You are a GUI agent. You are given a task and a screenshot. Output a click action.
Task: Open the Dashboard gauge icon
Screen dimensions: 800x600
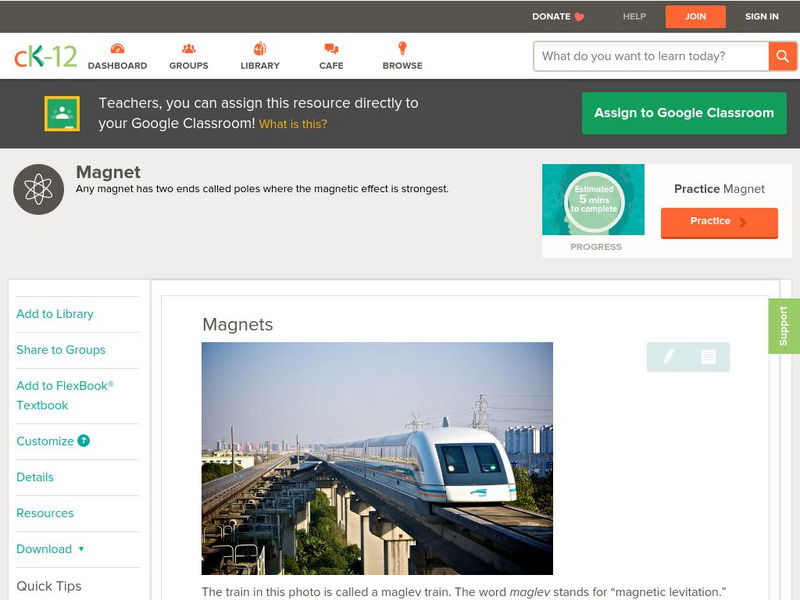117,48
